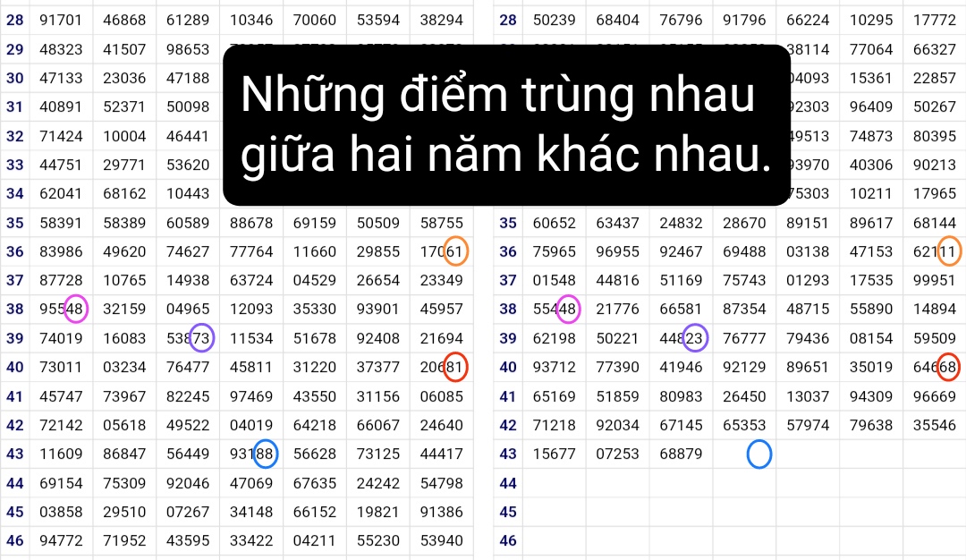Viewport: 966px width, 560px height.
Task: Click the cell containing 48323
Action: 61,48
